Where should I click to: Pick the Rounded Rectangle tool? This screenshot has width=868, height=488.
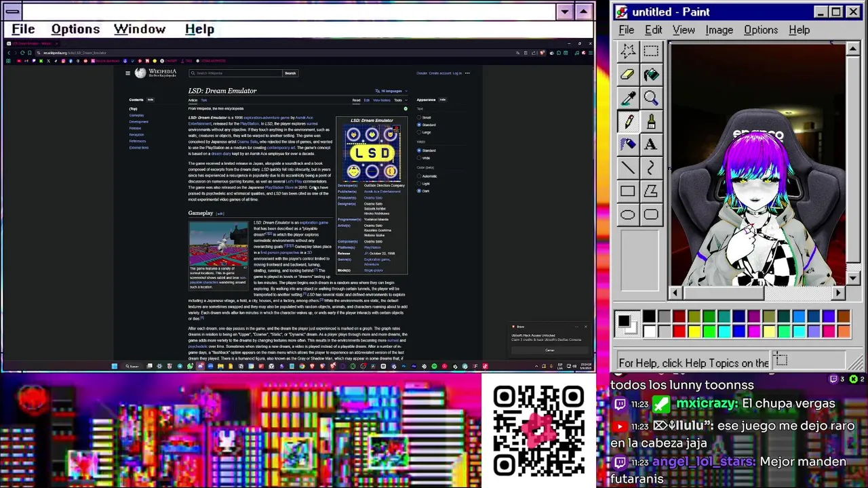pyautogui.click(x=651, y=215)
